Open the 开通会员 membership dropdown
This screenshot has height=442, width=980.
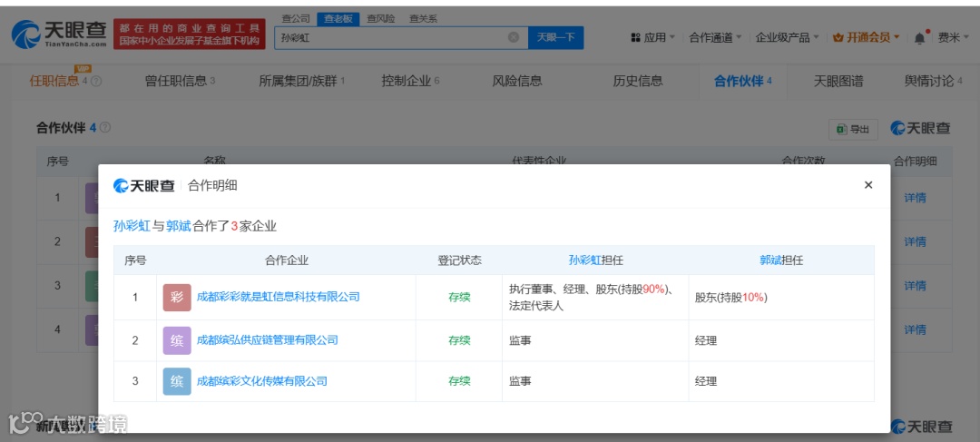[867, 37]
